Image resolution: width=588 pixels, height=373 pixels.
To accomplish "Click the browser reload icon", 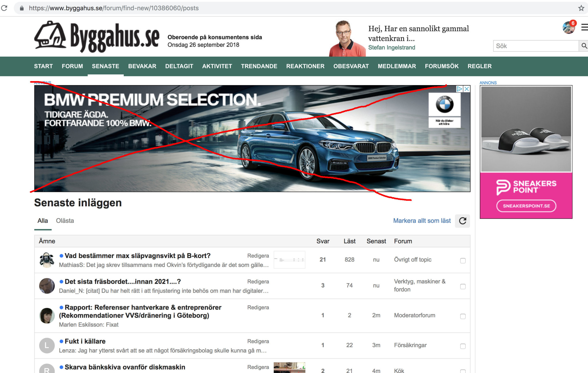I will [x=4, y=8].
